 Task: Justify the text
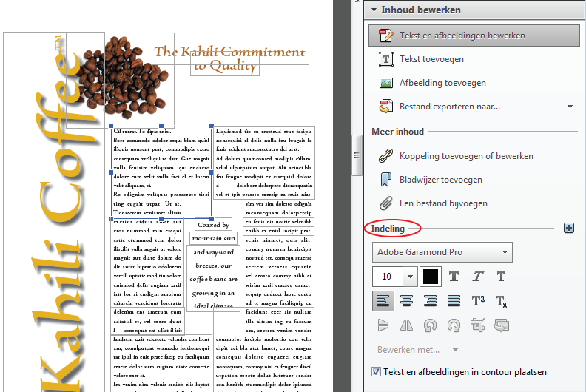454,301
